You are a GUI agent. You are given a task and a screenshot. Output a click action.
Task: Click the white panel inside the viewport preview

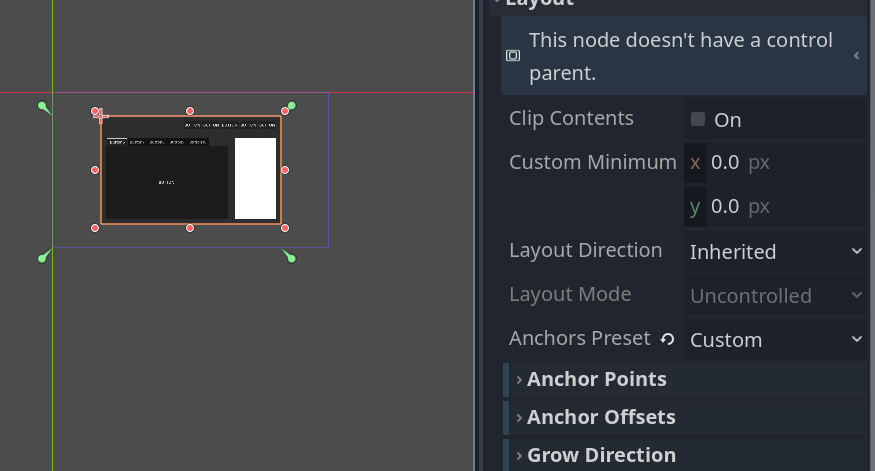tap(255, 178)
